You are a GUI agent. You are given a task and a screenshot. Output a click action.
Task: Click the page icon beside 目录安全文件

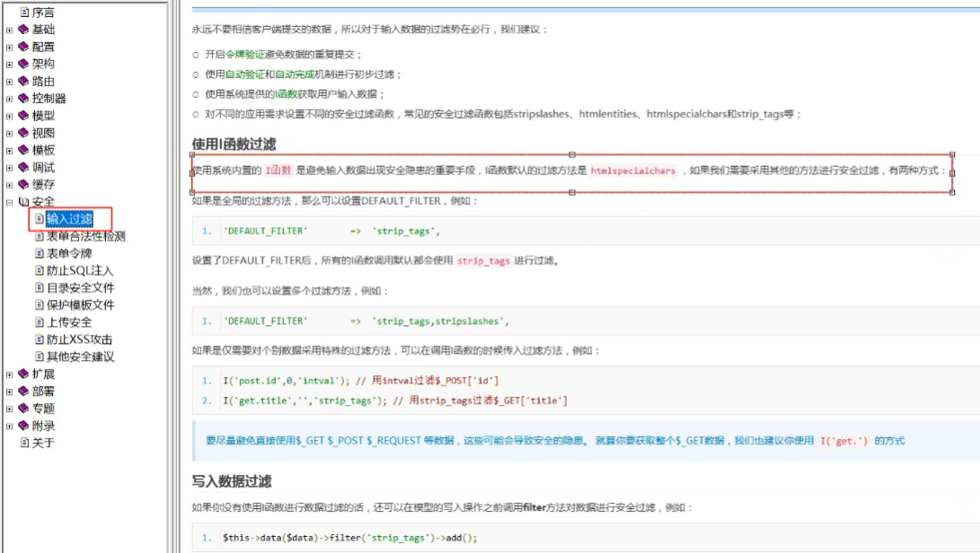(x=40, y=287)
